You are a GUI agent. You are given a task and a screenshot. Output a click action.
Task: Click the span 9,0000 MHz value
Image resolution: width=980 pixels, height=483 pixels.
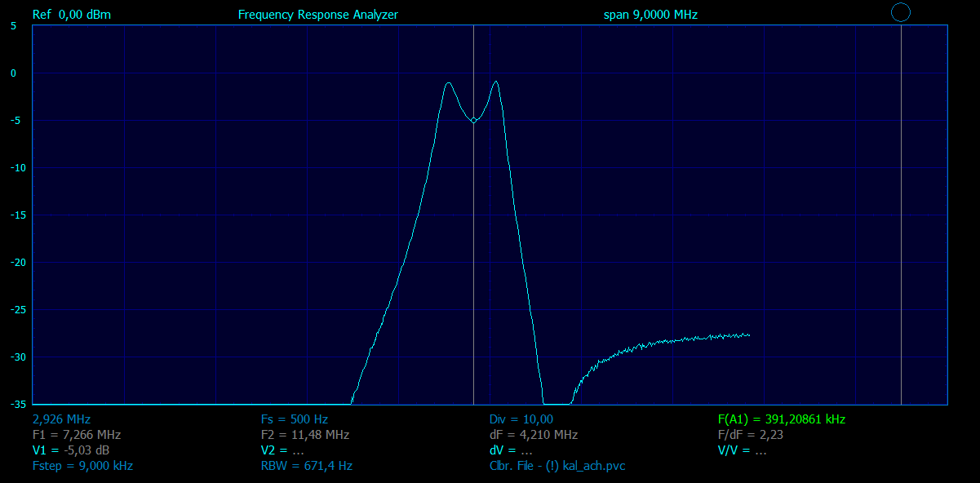tap(650, 15)
